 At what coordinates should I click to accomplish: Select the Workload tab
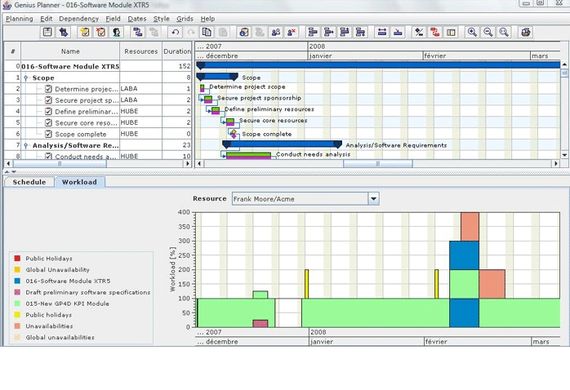(x=80, y=182)
